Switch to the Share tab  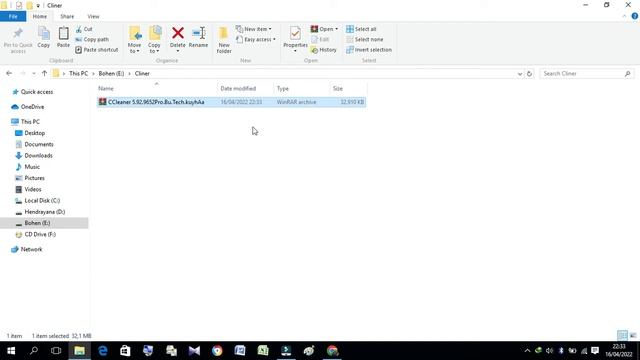tap(67, 17)
